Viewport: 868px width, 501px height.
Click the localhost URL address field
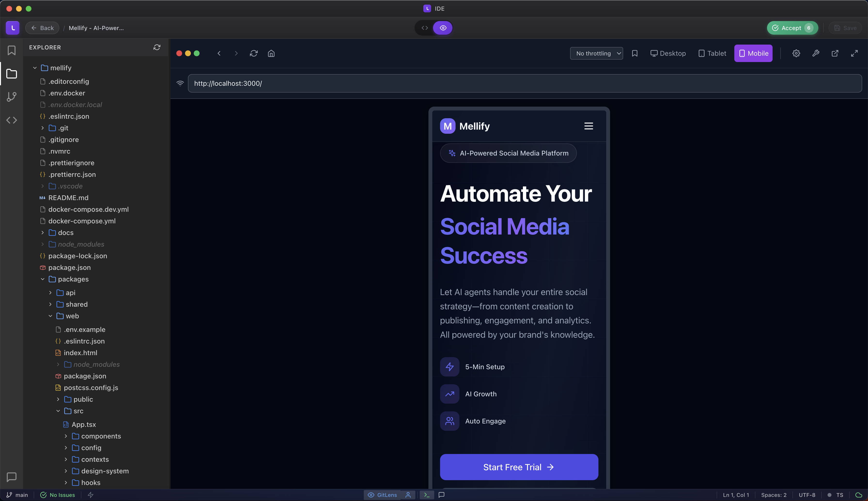tap(524, 83)
